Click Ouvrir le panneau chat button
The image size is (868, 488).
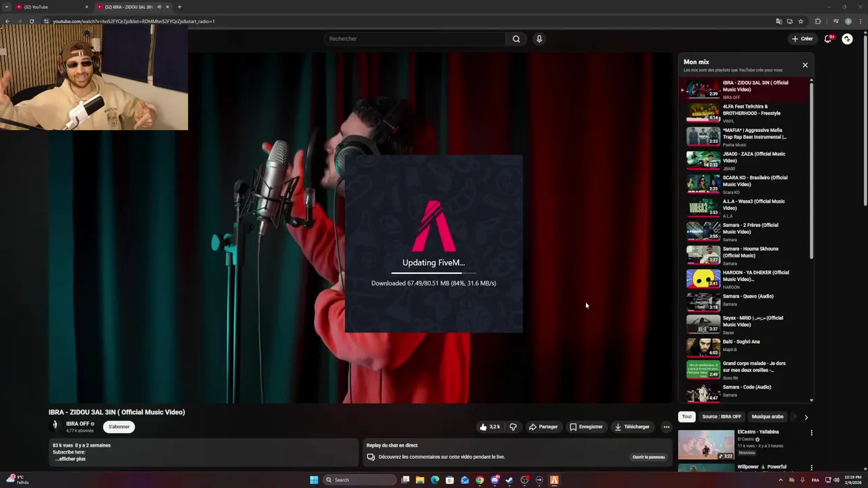648,457
